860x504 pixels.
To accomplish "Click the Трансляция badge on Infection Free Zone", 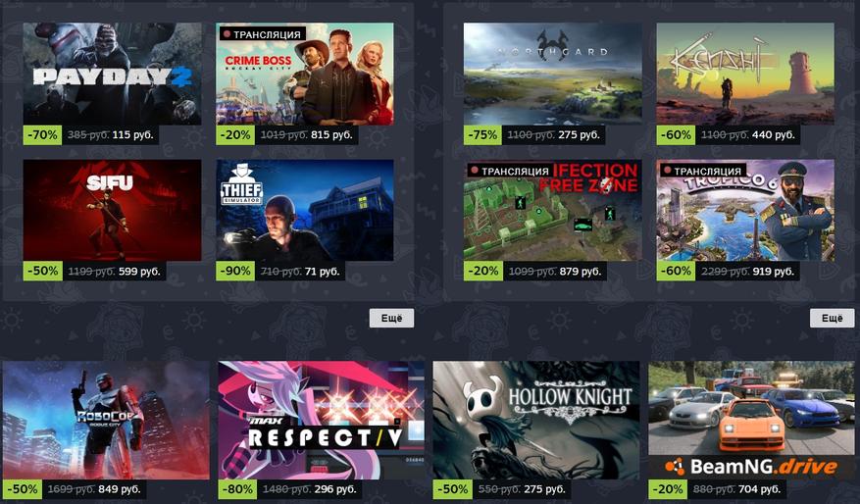I will (x=510, y=172).
